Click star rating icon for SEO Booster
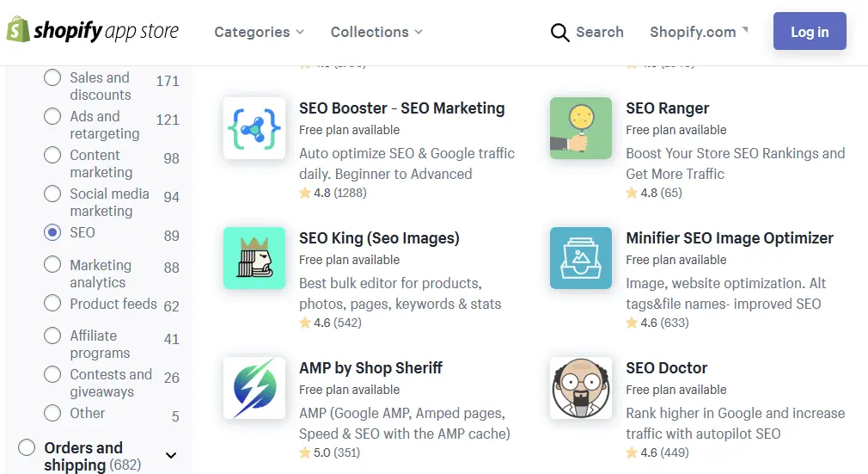This screenshot has width=868, height=474. point(305,193)
